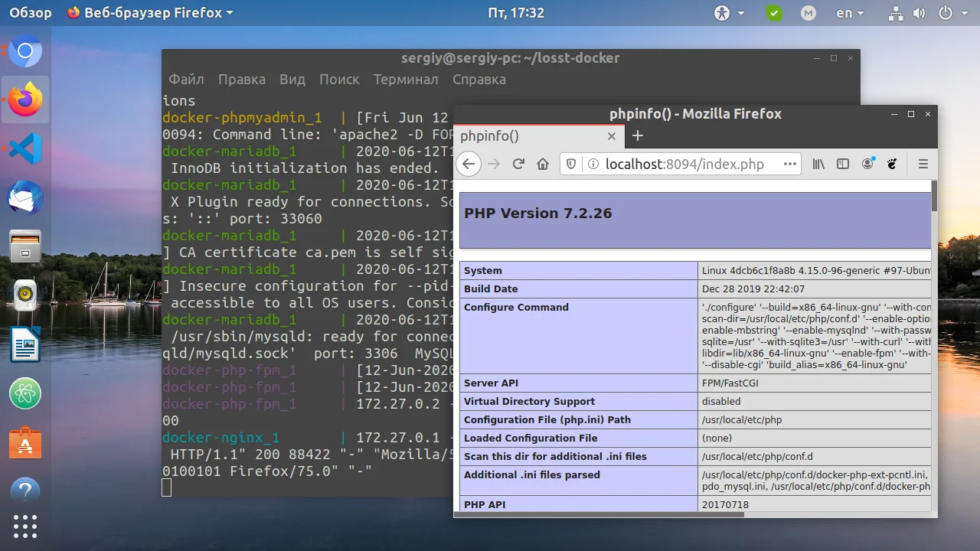The image size is (980, 551).
Task: Open the Firefox account icon
Action: (x=867, y=164)
